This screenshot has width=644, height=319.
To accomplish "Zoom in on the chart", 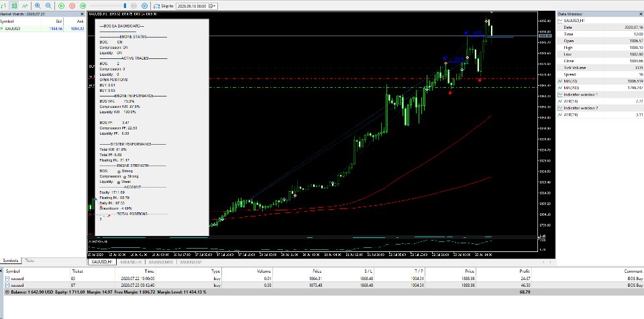I will (x=38, y=6).
